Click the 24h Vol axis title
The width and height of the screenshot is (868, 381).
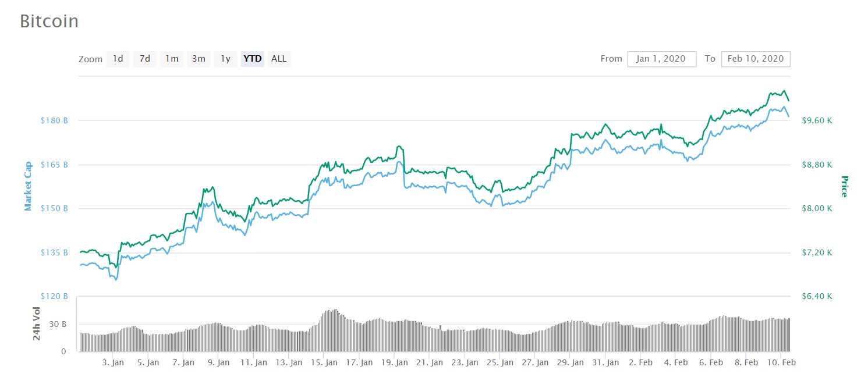(37, 323)
